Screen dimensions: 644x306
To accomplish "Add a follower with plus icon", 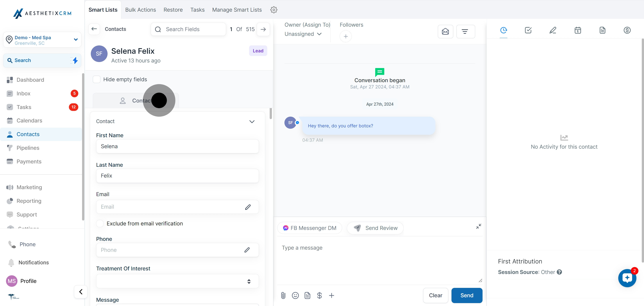I will point(345,36).
